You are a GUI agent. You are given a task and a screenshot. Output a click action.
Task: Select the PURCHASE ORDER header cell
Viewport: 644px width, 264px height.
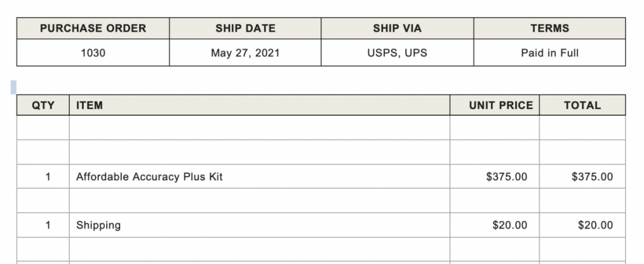point(93,28)
